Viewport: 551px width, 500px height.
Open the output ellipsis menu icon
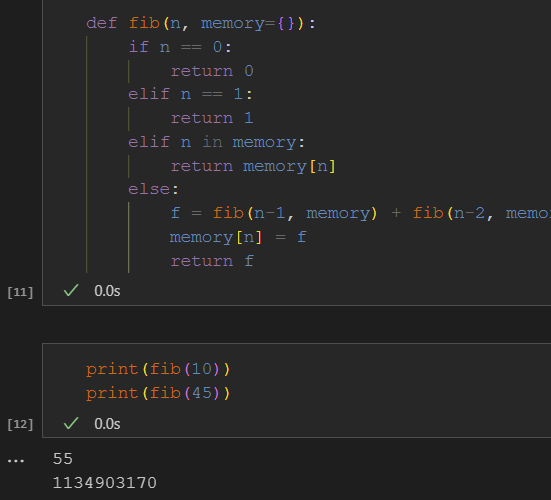tap(16, 461)
